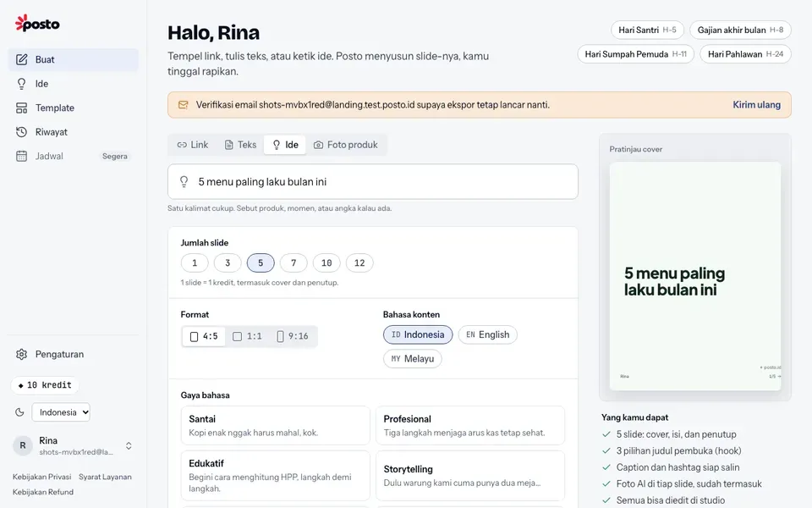Click the "Halo, Rina" heading
812x508 pixels.
(x=213, y=33)
